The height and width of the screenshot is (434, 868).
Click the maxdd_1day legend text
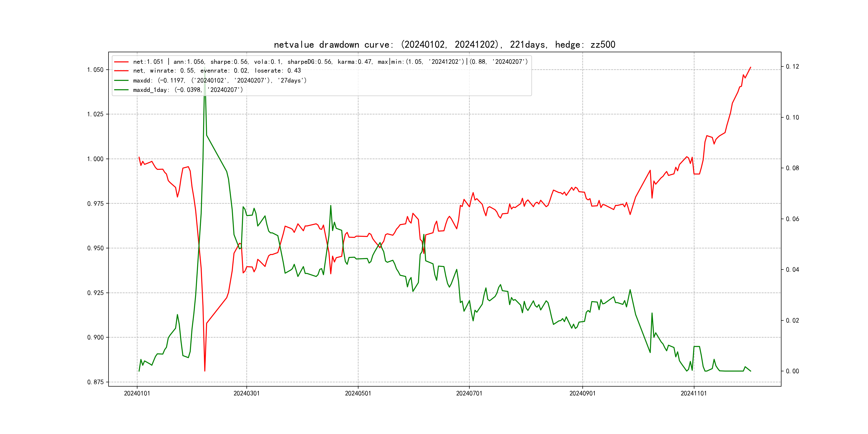pyautogui.click(x=188, y=90)
